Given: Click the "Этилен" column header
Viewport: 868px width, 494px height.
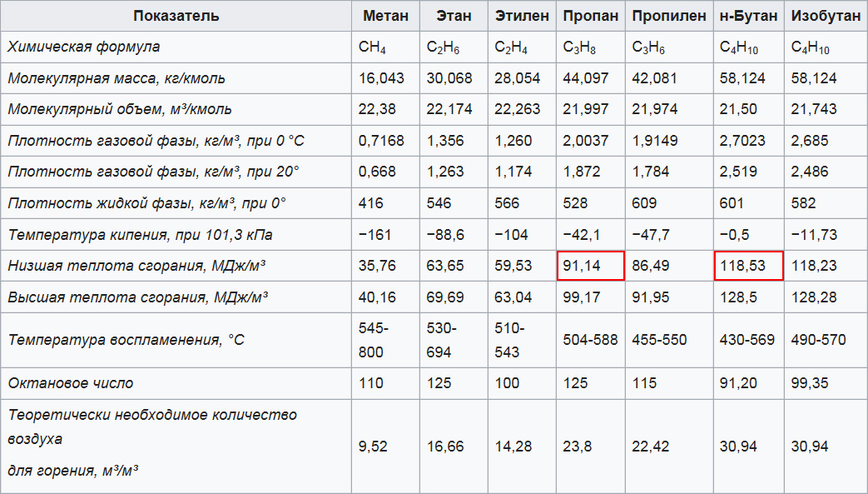Looking at the screenshot, I should (522, 16).
